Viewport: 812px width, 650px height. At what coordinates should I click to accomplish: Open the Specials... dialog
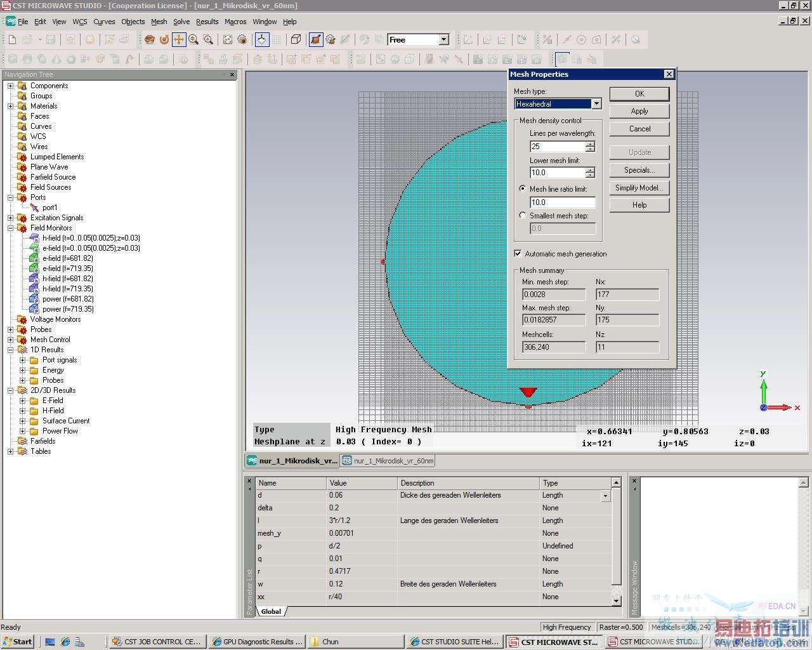[639, 170]
